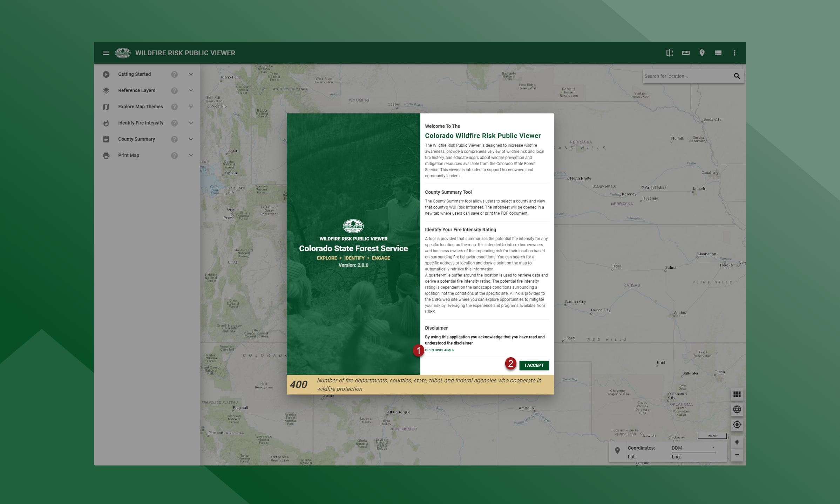Select Identify Fire Intensity in the sidebar

pos(141,123)
